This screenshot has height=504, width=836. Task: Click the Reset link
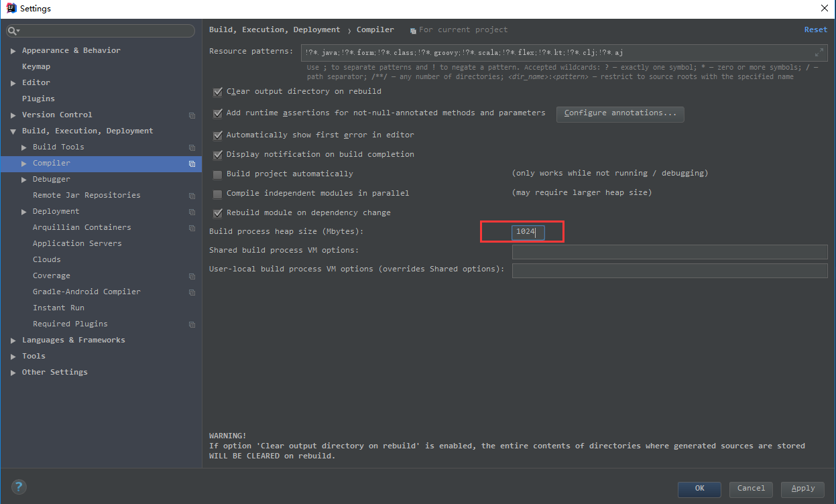click(815, 29)
